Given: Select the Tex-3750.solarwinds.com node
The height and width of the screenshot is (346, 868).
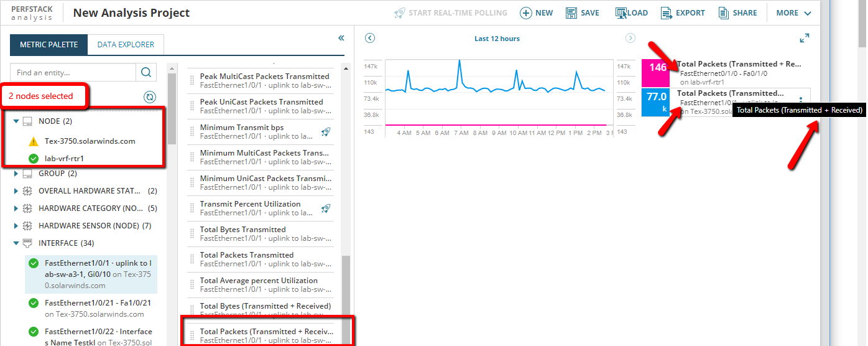Looking at the screenshot, I should click(90, 141).
